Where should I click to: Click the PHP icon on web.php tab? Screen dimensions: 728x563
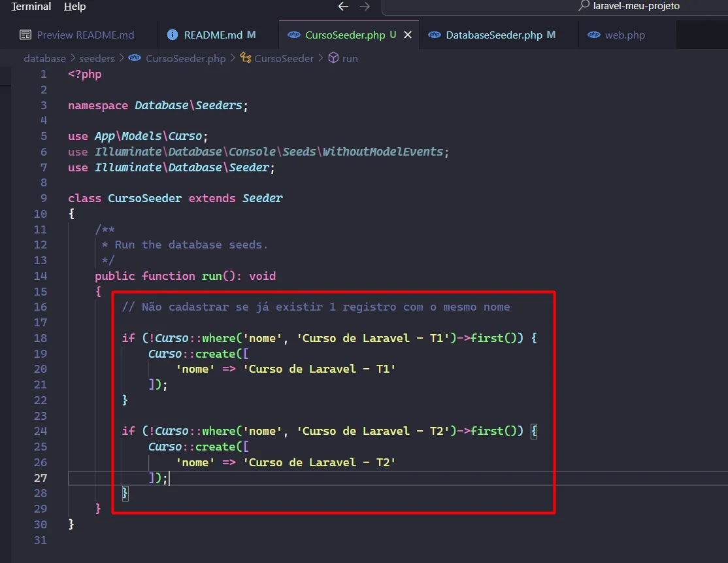coord(594,35)
